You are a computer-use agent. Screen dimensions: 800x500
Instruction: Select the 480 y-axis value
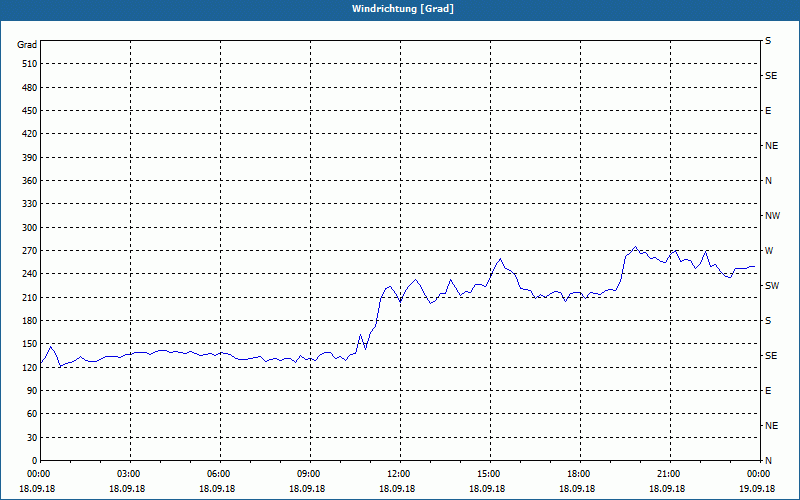tap(30, 88)
